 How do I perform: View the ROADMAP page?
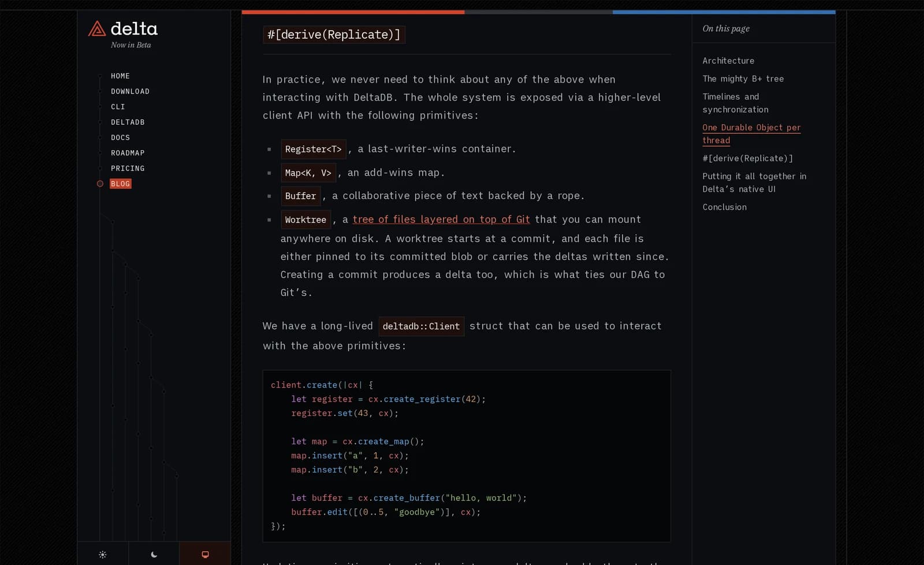128,153
